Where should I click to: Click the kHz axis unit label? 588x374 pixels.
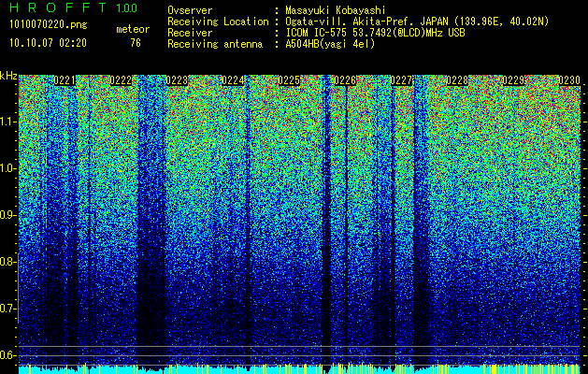point(8,76)
